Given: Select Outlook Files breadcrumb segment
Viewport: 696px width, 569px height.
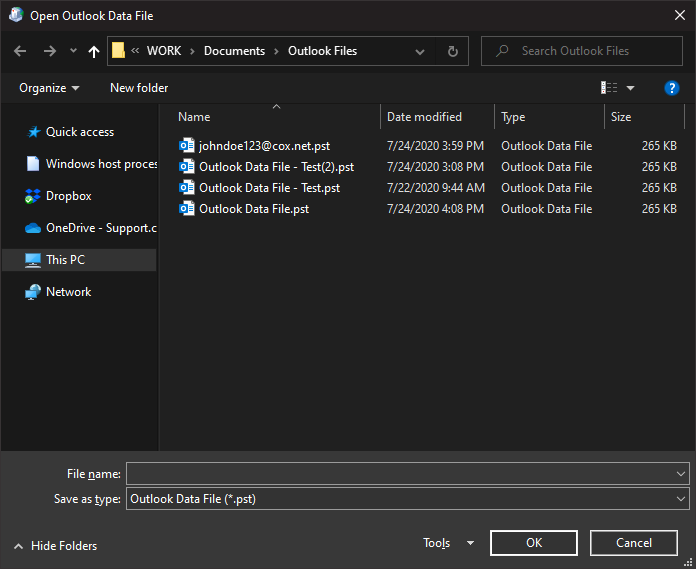Looking at the screenshot, I should tap(322, 51).
